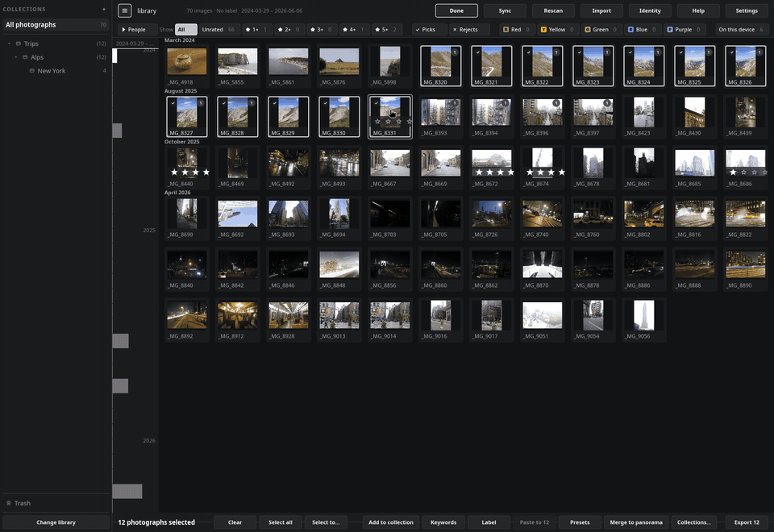Viewport: 774px width, 532px height.
Task: Open the Collections... dialog
Action: point(694,522)
